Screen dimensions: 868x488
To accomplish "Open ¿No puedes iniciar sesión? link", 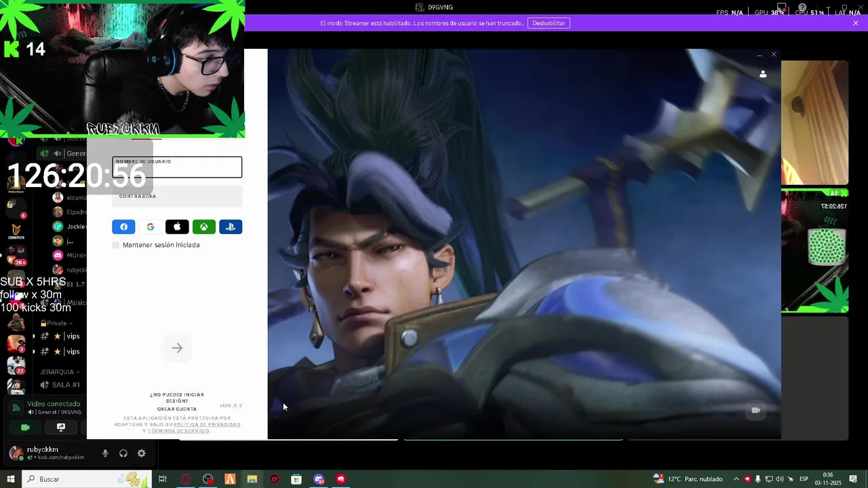I will coord(177,398).
